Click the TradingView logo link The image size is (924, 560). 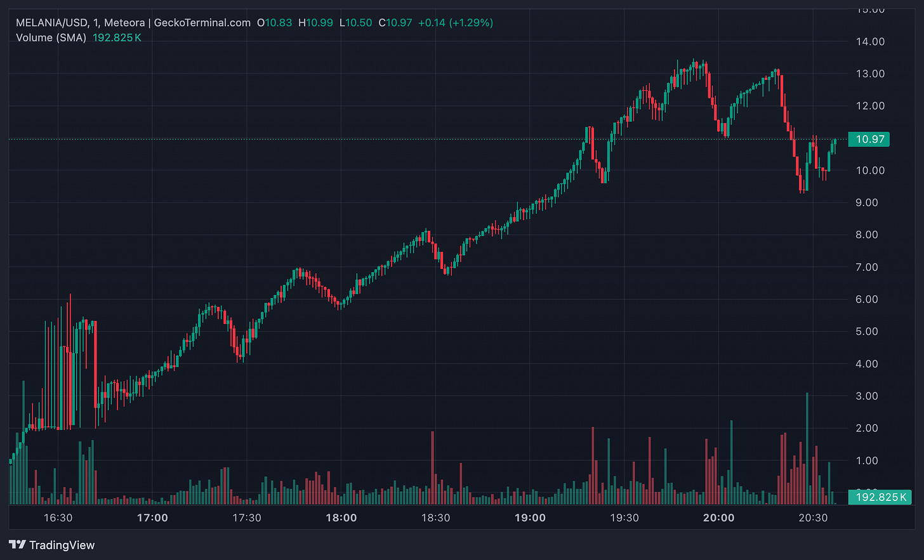[x=52, y=545]
